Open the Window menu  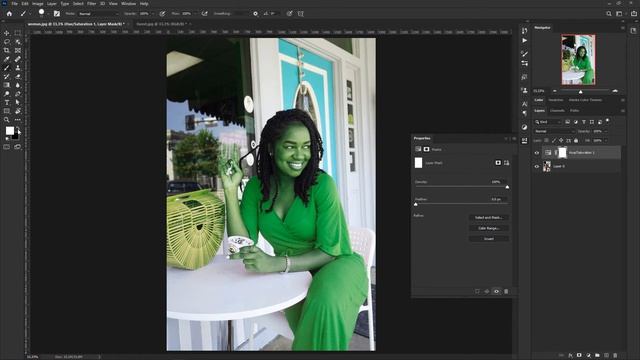click(x=128, y=4)
